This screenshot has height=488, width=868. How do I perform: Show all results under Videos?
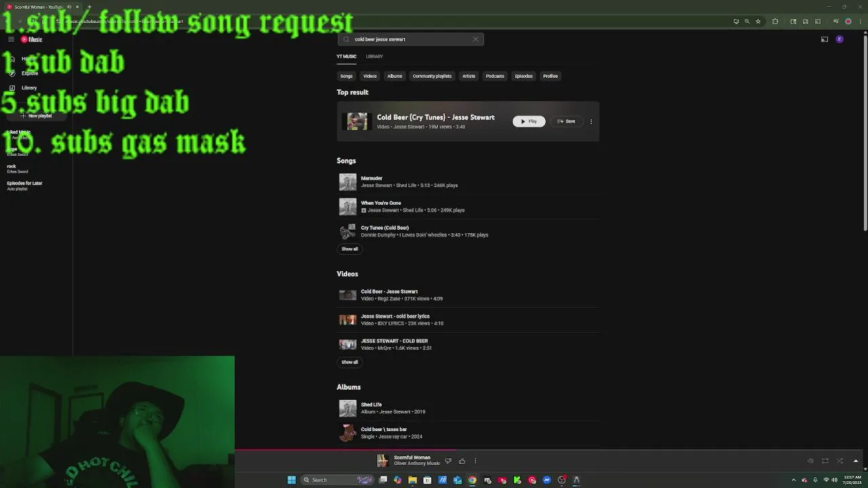click(349, 362)
